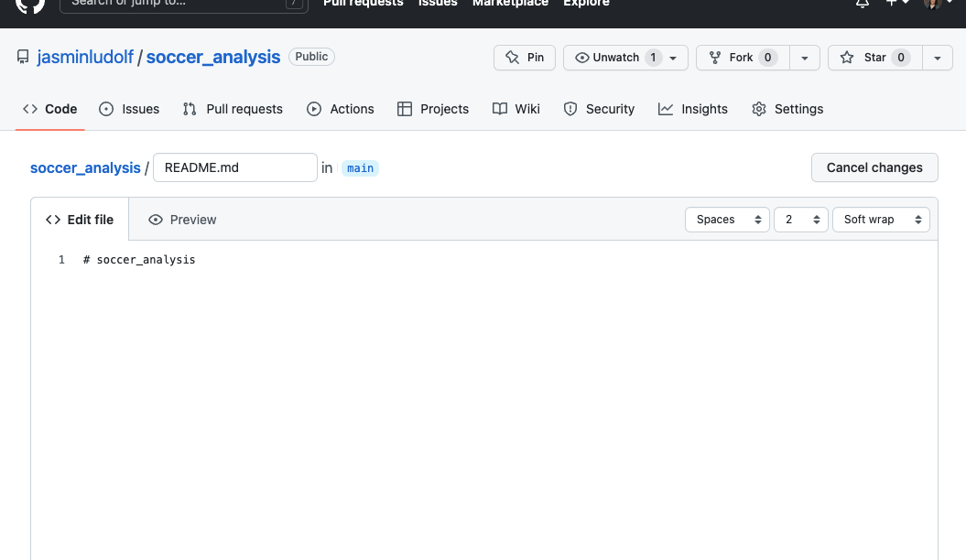Fork the repository
Viewport: 966px width, 560px height.
743,58
